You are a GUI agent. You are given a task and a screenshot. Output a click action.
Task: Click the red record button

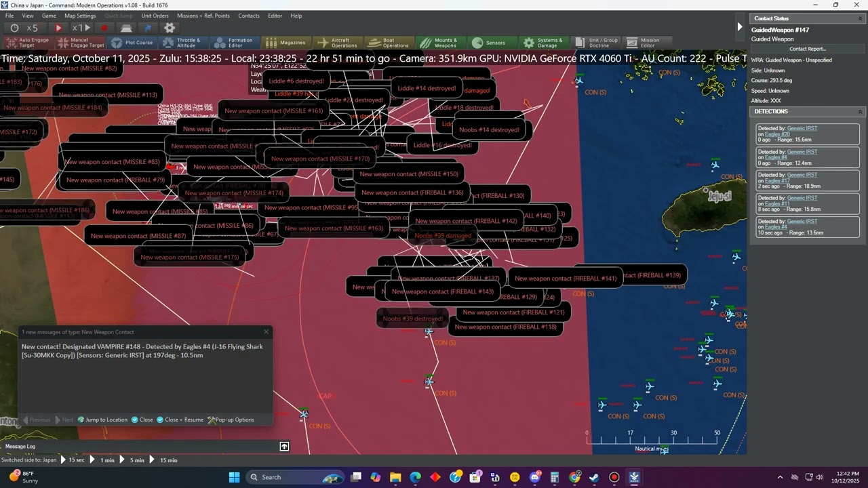pos(104,28)
